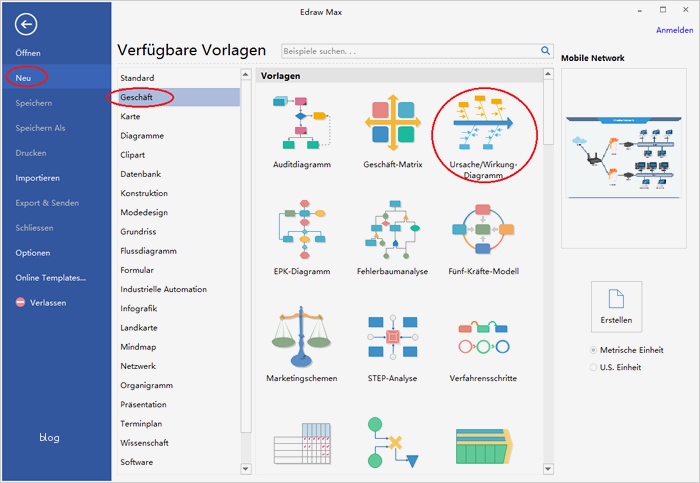This screenshot has width=700, height=483.
Task: Click the category list scroll up arrow
Action: (246, 74)
